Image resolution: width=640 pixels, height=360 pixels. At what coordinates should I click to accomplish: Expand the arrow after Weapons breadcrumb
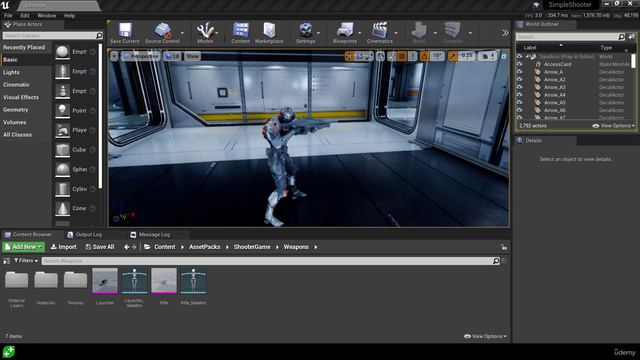(316, 247)
